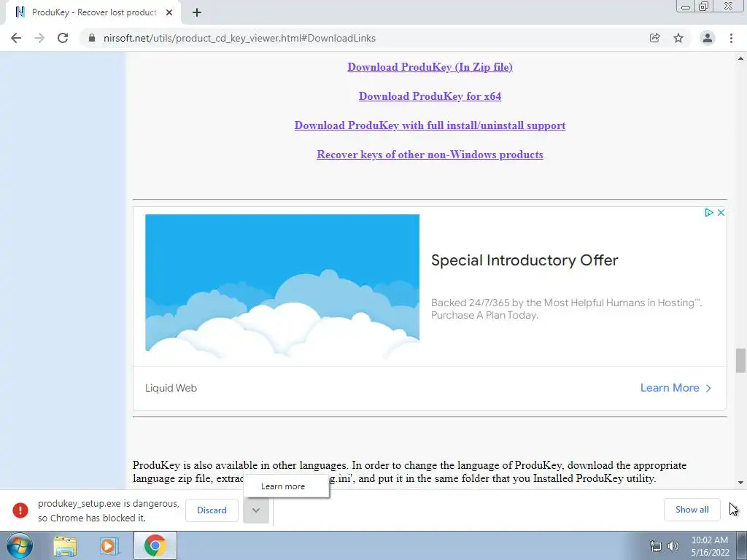Open the Windows Start menu
Viewport: 747px width, 560px height.
click(20, 545)
